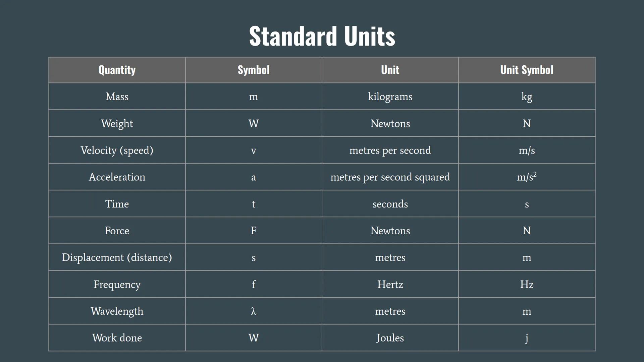
Task: Select the Quantity column header
Action: click(x=117, y=70)
